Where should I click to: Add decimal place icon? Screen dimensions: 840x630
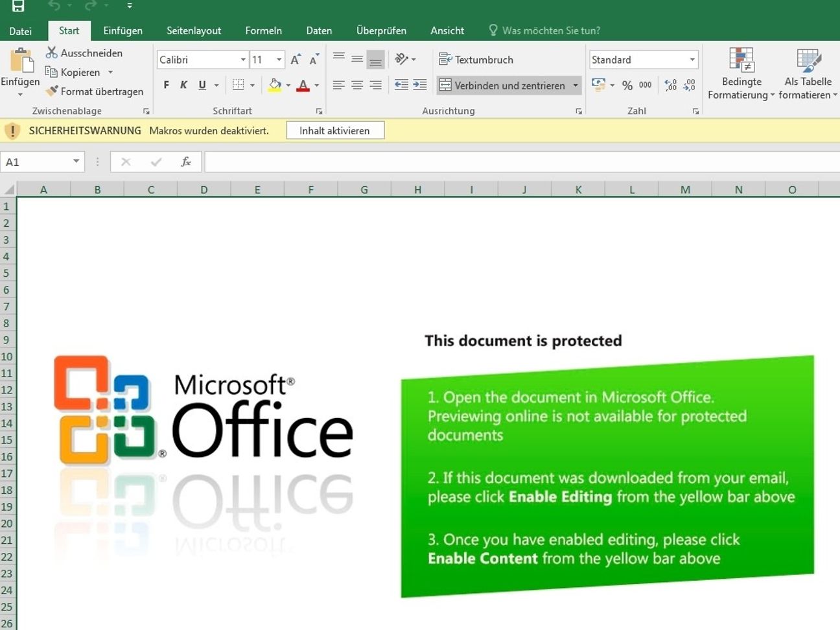671,85
